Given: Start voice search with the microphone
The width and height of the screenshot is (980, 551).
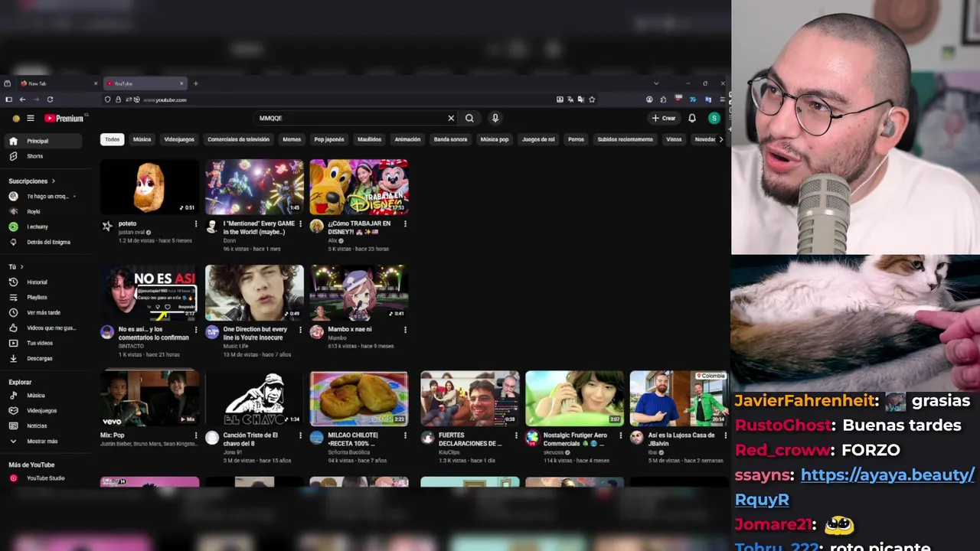Looking at the screenshot, I should click(x=495, y=118).
